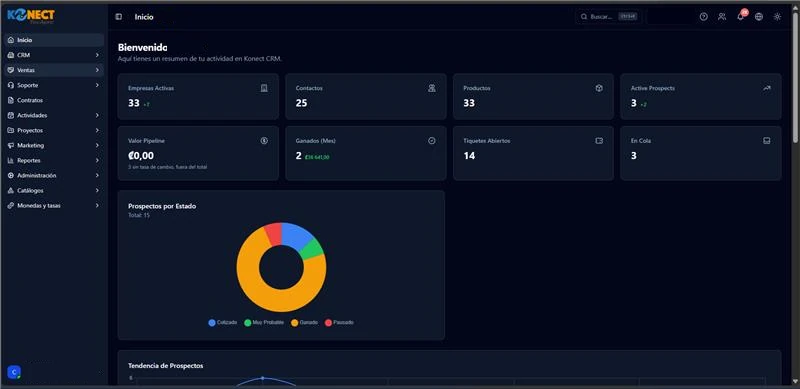Open the Tiquetes Abiertos card
Viewport: 800px width, 389px height.
point(533,153)
